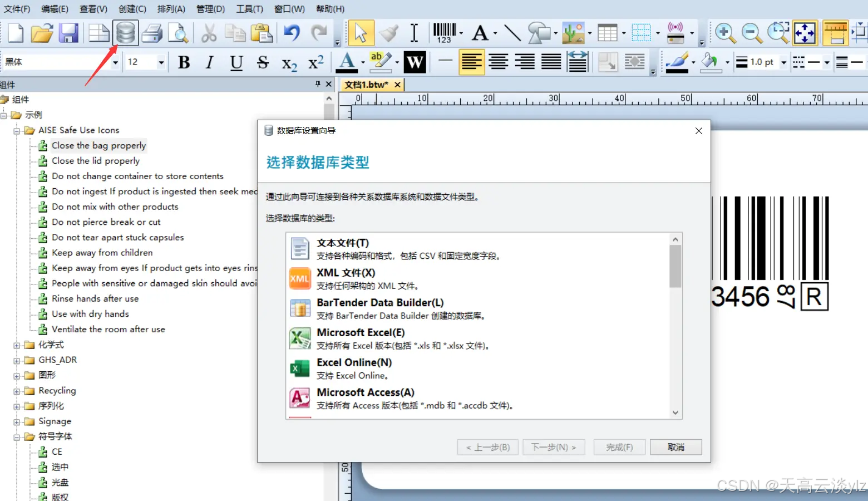Screen dimensions: 868x501
Task: Open the print preview
Action: pyautogui.click(x=179, y=33)
